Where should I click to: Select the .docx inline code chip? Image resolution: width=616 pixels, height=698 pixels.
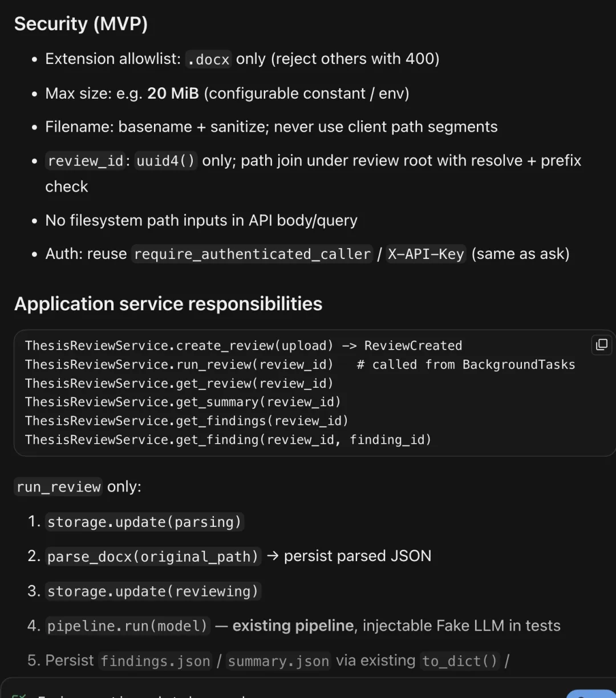(209, 59)
